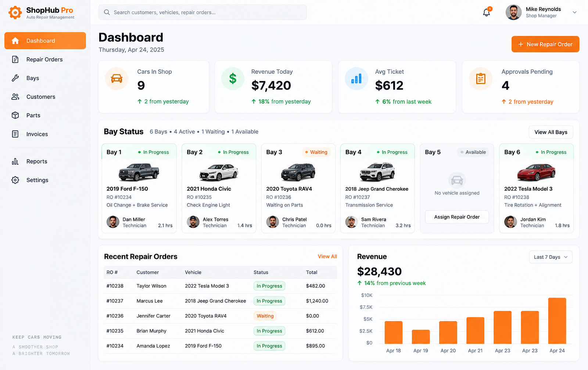The height and width of the screenshot is (370, 588).
Task: Click the Parts box icon
Action: pyautogui.click(x=15, y=115)
